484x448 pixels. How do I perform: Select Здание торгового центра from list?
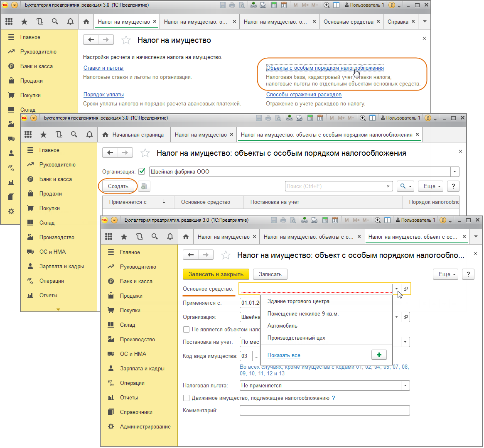[x=298, y=301]
